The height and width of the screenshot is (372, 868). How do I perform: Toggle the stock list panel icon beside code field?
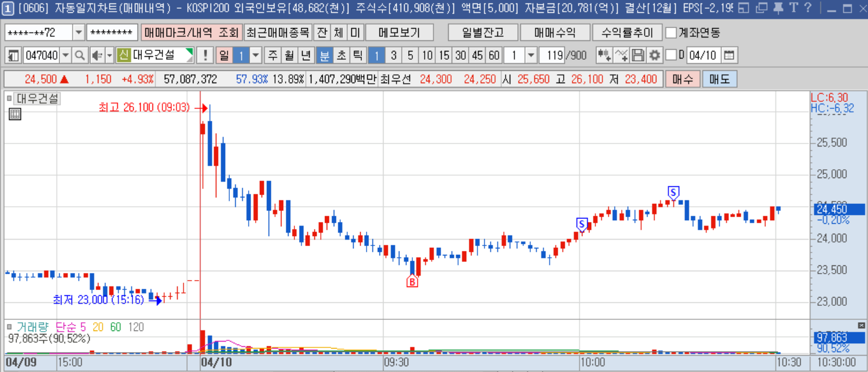point(13,56)
